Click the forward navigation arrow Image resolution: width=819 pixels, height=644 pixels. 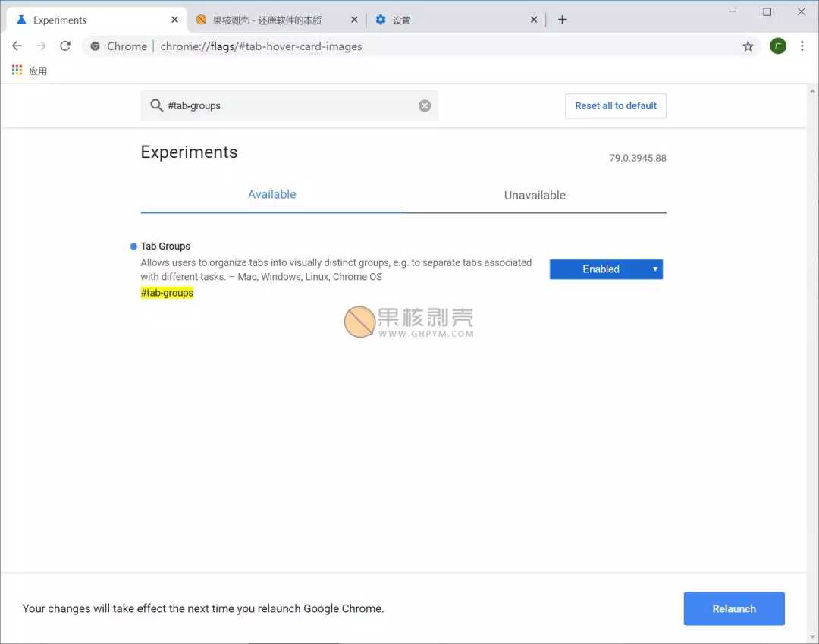pyautogui.click(x=41, y=46)
